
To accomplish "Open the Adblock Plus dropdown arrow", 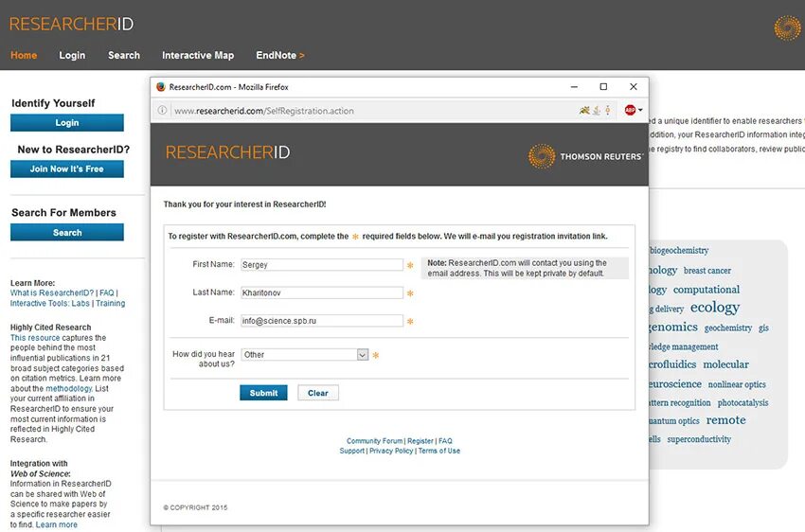I will 640,110.
